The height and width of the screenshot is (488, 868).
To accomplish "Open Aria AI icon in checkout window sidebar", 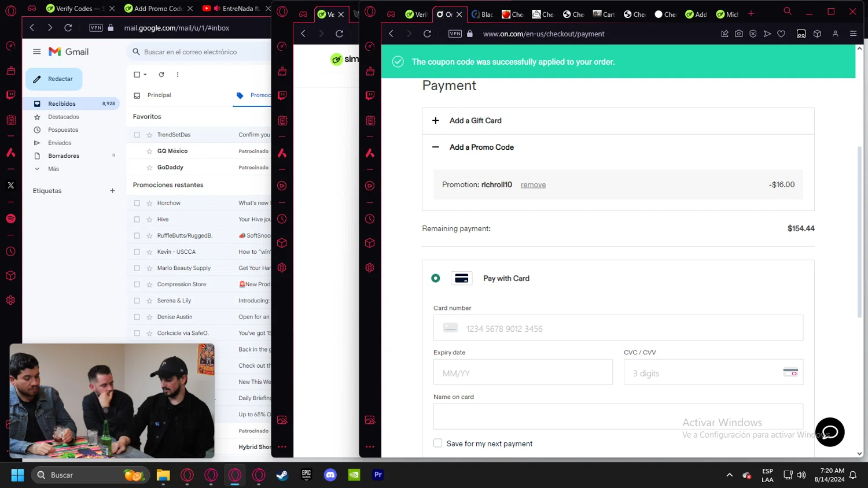I will coord(370,153).
